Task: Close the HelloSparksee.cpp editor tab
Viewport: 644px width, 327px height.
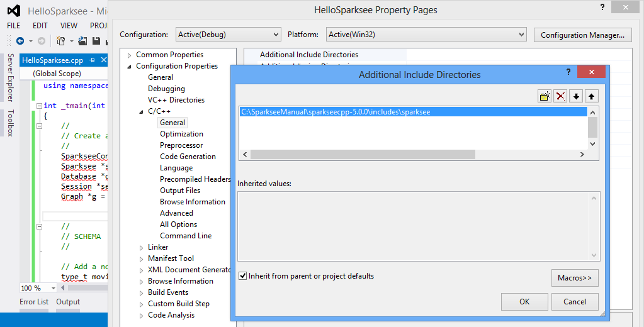Action: 103,60
